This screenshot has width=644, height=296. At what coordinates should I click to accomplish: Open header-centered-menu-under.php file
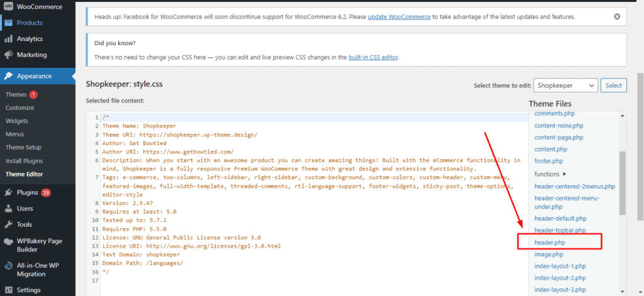(x=567, y=202)
